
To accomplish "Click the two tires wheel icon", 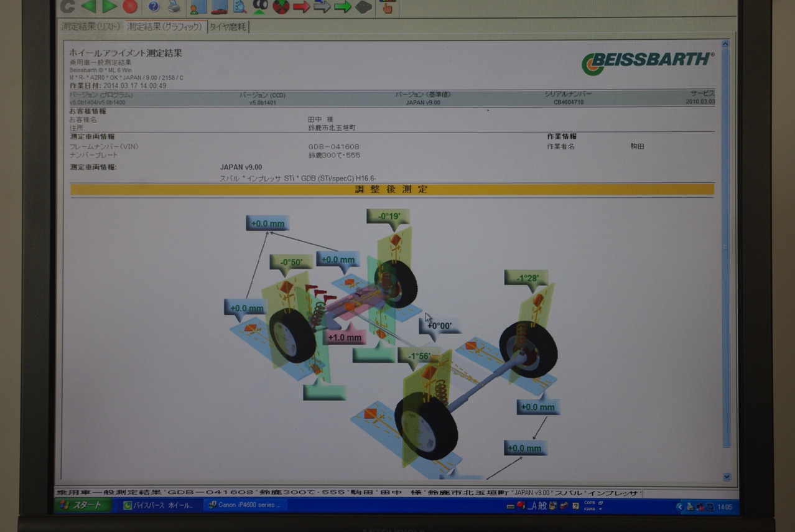I will click(260, 6).
